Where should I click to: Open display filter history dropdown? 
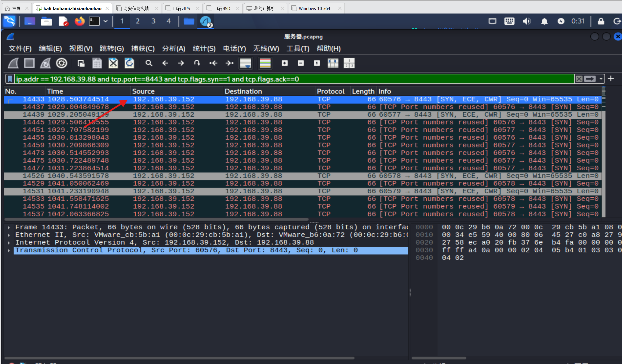pos(601,79)
